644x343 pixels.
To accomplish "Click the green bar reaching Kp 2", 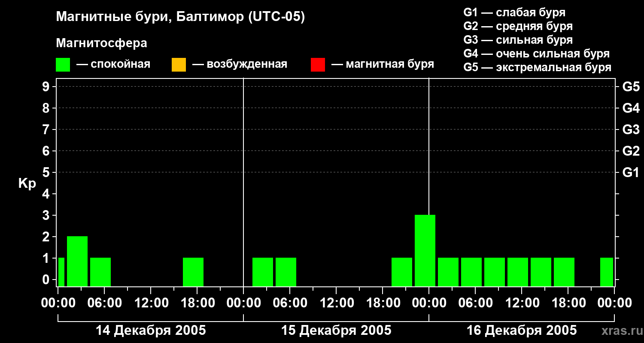I will point(77,261).
